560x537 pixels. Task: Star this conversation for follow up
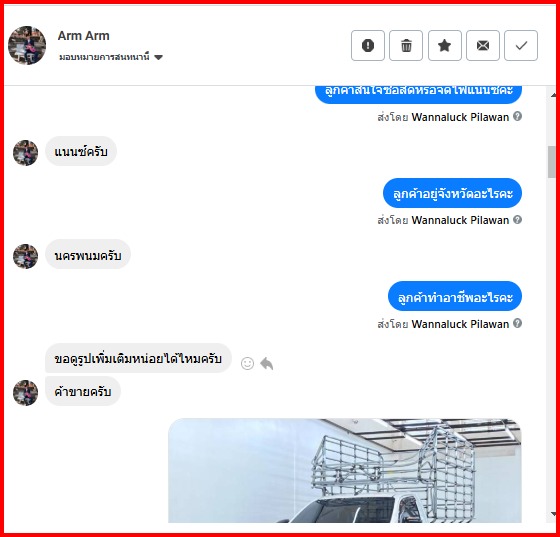tap(445, 45)
